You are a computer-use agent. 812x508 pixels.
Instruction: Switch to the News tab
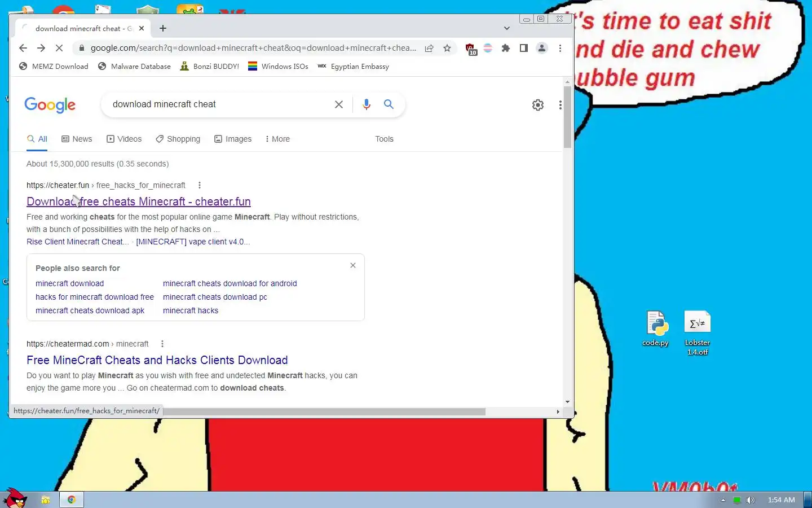[x=77, y=139]
